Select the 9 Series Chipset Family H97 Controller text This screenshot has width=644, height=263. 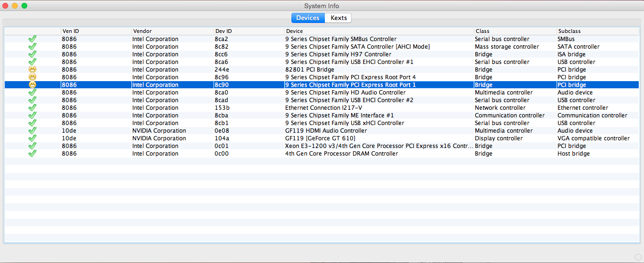click(x=338, y=54)
